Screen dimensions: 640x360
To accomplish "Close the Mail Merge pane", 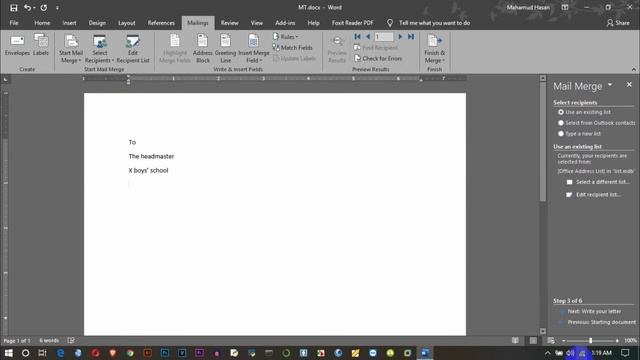I will [629, 84].
